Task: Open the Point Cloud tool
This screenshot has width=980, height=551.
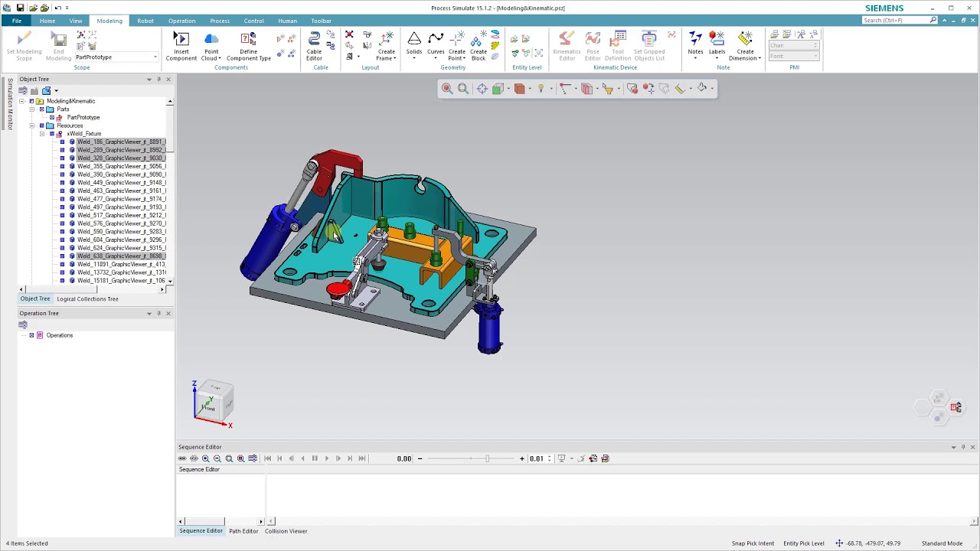Action: [x=211, y=46]
